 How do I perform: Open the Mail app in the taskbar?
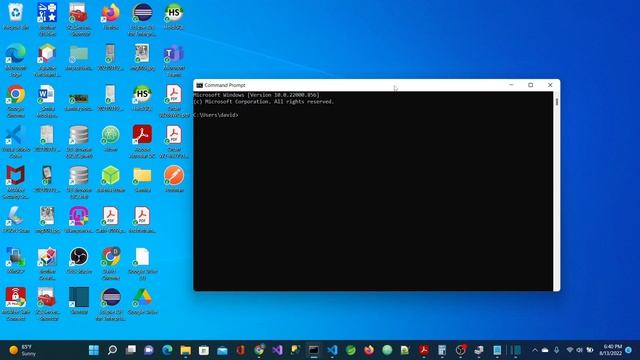point(222,350)
